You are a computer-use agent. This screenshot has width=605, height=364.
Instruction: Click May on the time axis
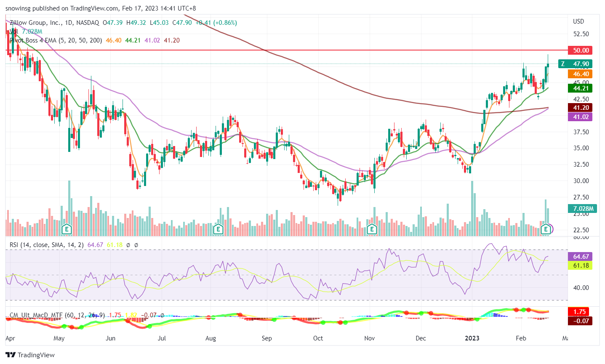point(59,338)
